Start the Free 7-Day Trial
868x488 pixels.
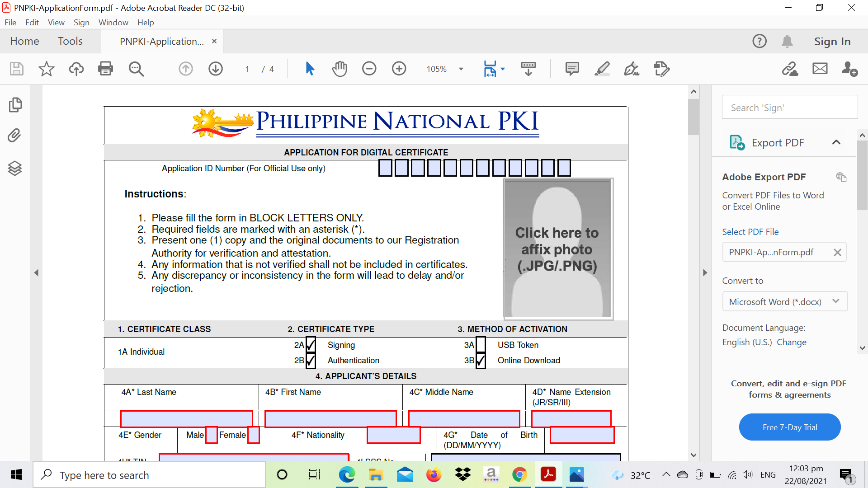coord(789,427)
